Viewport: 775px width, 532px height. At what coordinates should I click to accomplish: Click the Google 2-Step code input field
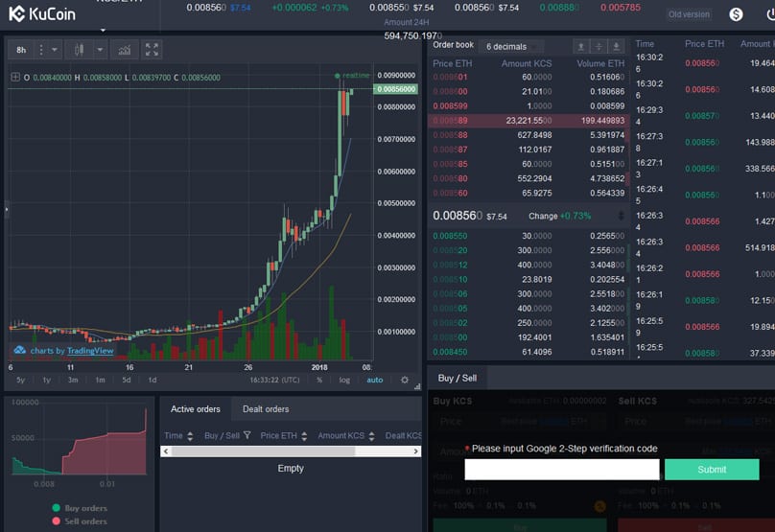(x=561, y=470)
